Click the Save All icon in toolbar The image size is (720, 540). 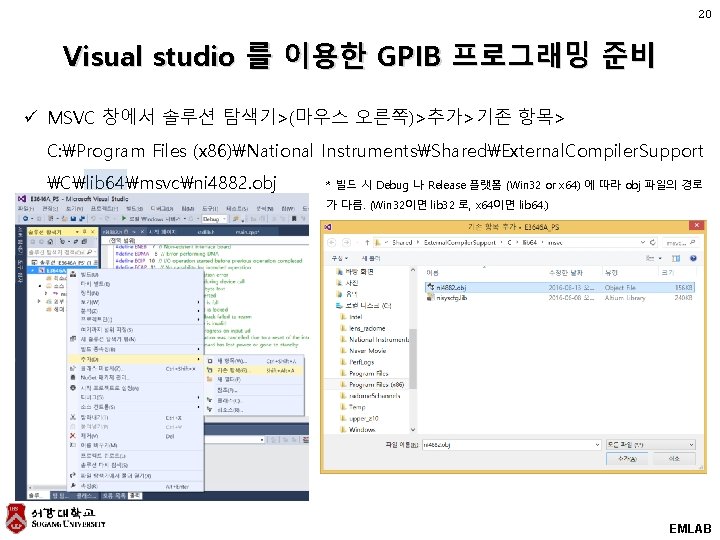pyautogui.click(x=82, y=219)
